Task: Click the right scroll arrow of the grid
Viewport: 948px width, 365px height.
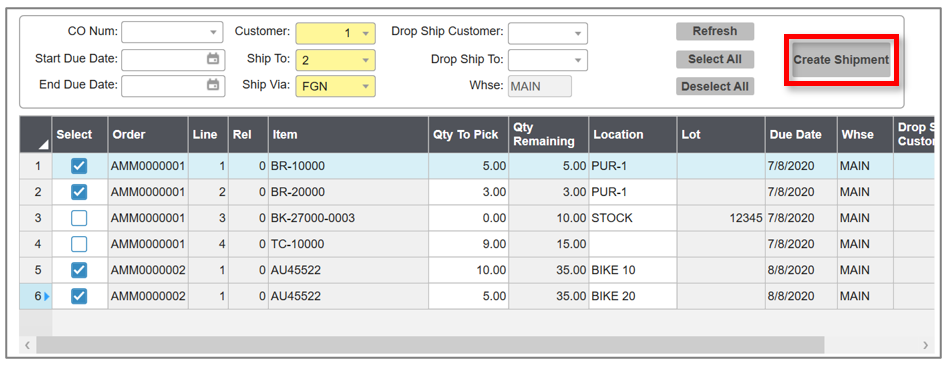Action: click(925, 345)
